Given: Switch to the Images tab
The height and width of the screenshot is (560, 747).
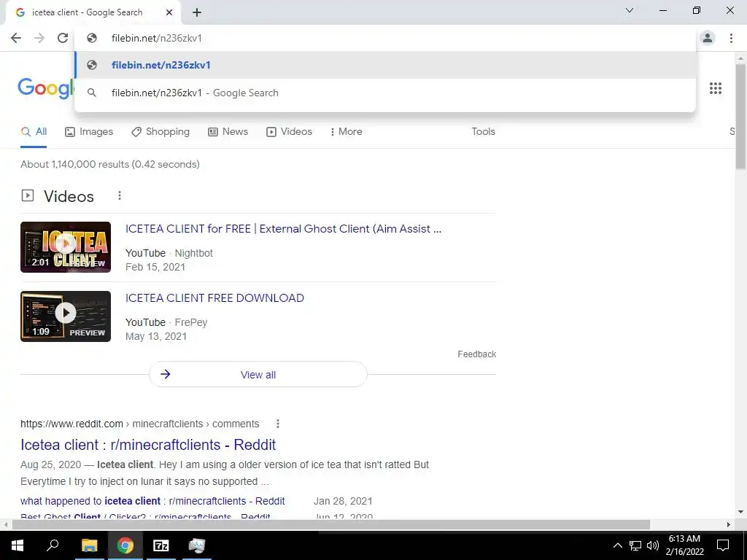Looking at the screenshot, I should (x=89, y=132).
